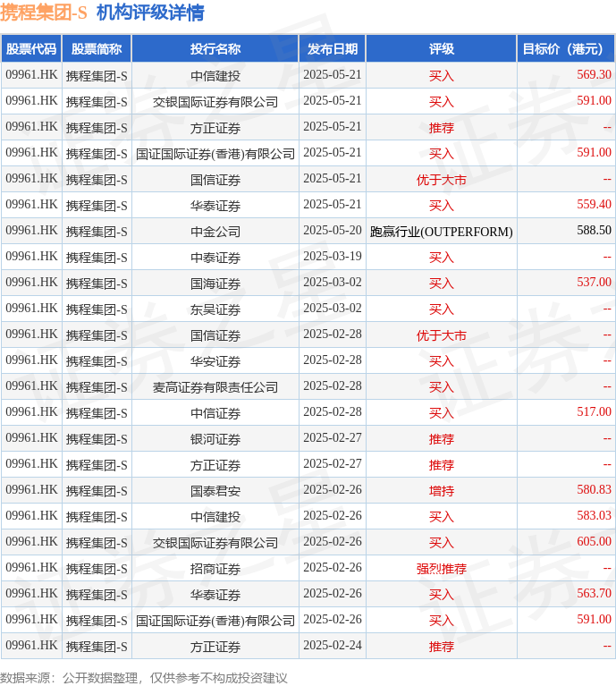The width and height of the screenshot is (616, 686).
Task: Click 09961.HK code in 中金公司 row
Action: [31, 231]
